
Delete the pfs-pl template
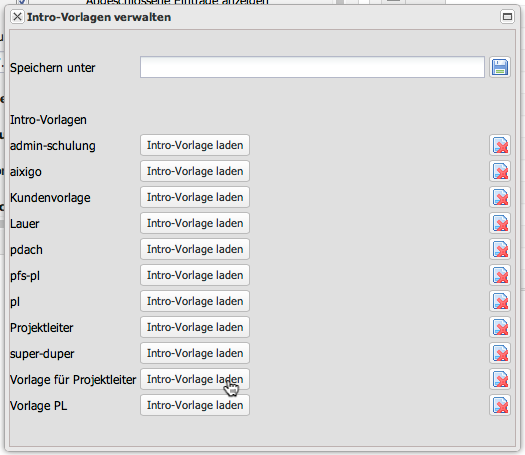coord(500,275)
